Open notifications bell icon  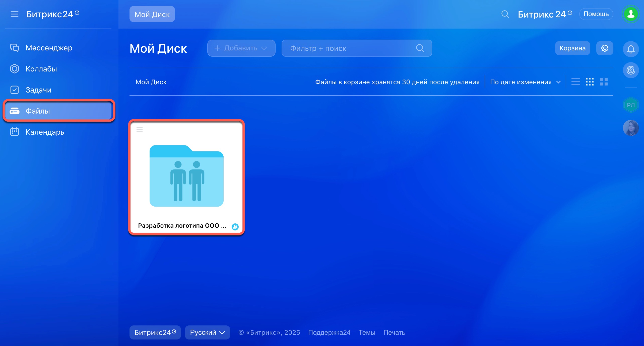coord(631,49)
